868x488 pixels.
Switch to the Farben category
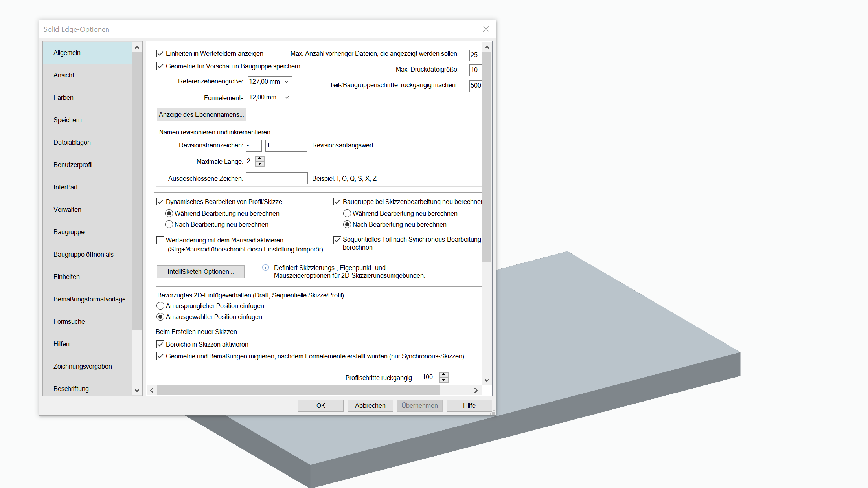point(63,97)
